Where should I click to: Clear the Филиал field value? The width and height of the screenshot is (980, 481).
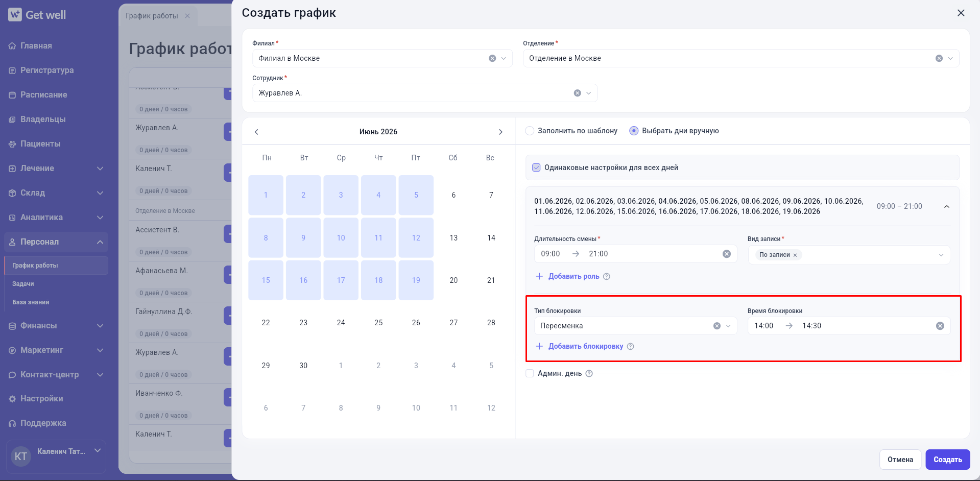coord(492,58)
